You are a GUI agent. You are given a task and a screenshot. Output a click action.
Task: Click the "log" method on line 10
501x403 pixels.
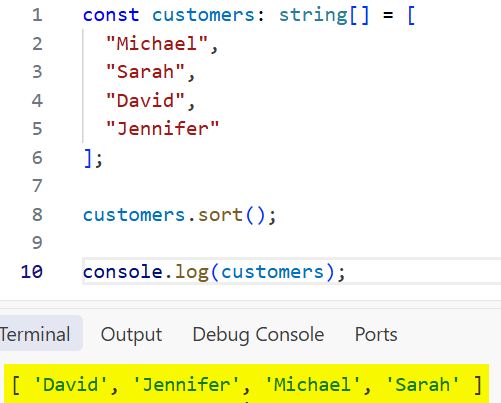(x=192, y=272)
